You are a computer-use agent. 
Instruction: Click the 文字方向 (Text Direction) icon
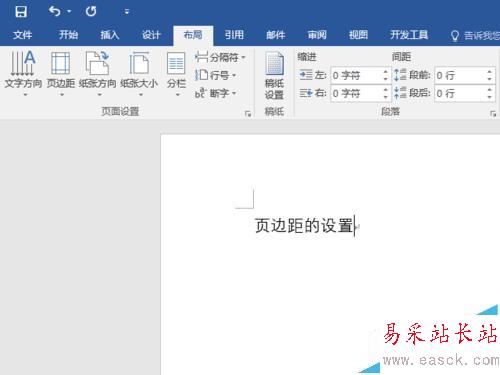23,63
